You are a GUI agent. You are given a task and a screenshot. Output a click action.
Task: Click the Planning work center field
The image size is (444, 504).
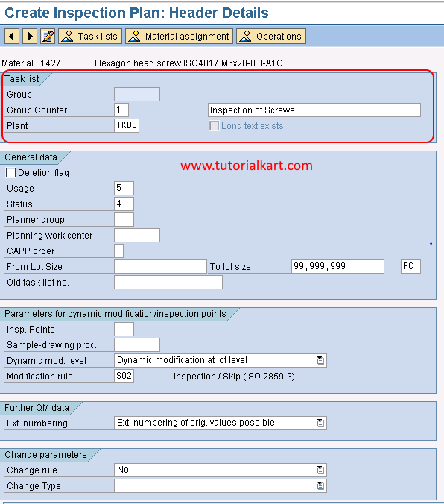(137, 236)
